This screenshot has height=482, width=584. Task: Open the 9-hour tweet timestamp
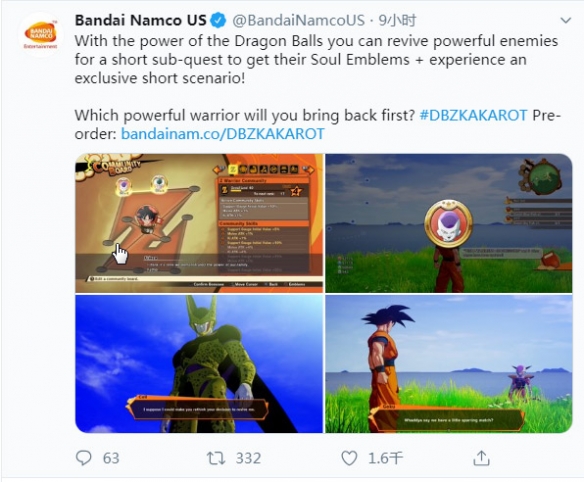click(397, 20)
